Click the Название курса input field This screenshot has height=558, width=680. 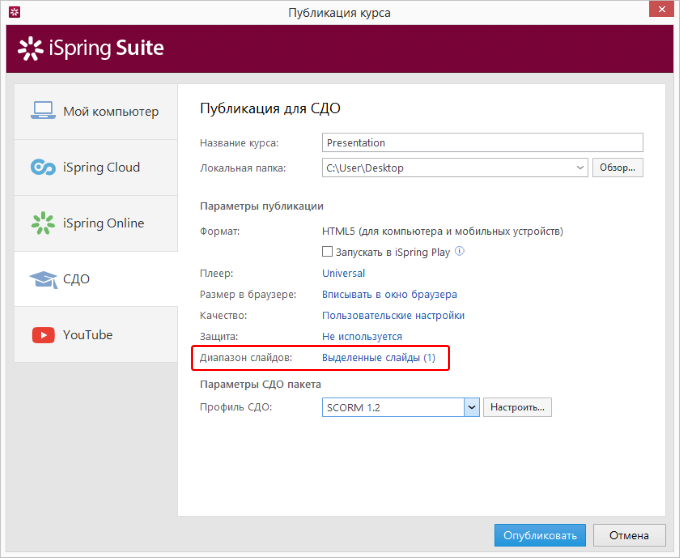(482, 143)
